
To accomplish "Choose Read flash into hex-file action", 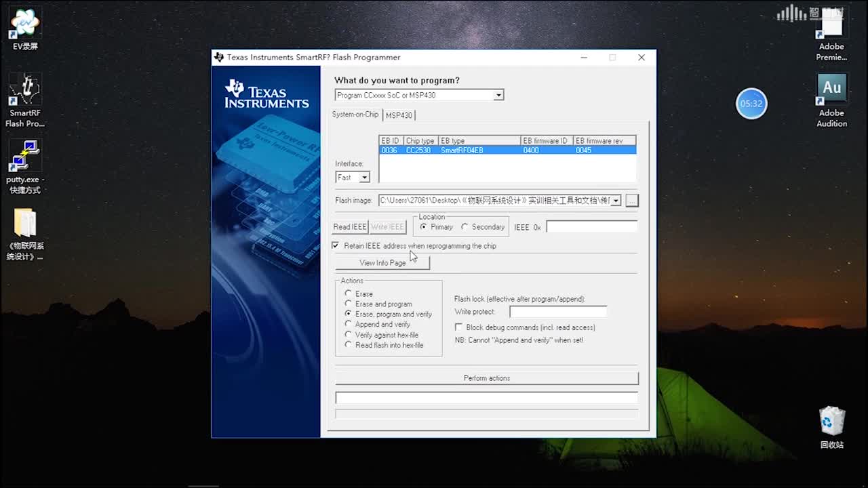I will (348, 344).
